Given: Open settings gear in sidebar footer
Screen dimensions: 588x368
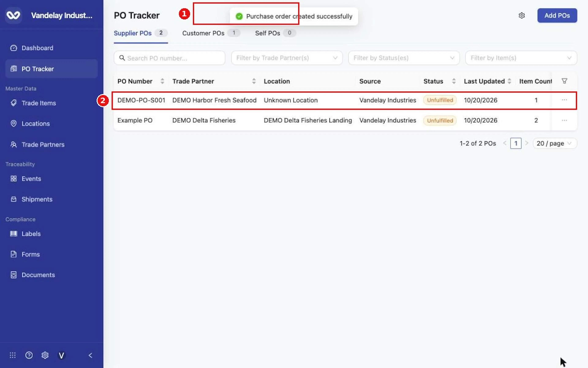Looking at the screenshot, I should [x=45, y=355].
